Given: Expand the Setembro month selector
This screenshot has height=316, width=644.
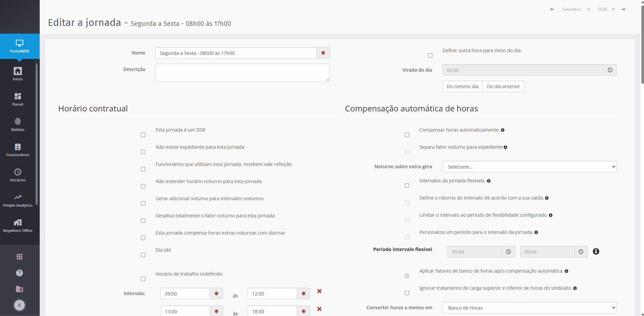Looking at the screenshot, I should click(x=576, y=9).
